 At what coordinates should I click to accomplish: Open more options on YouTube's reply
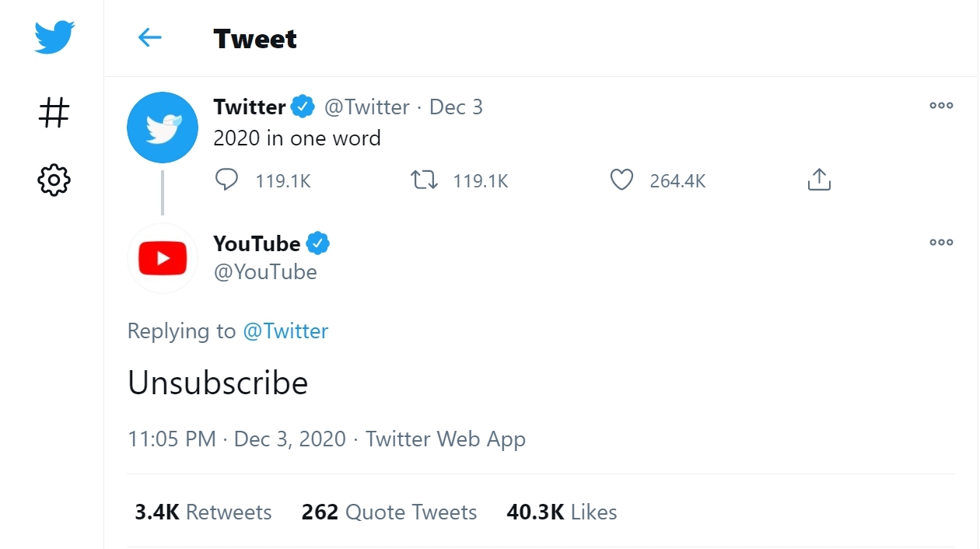(x=941, y=243)
